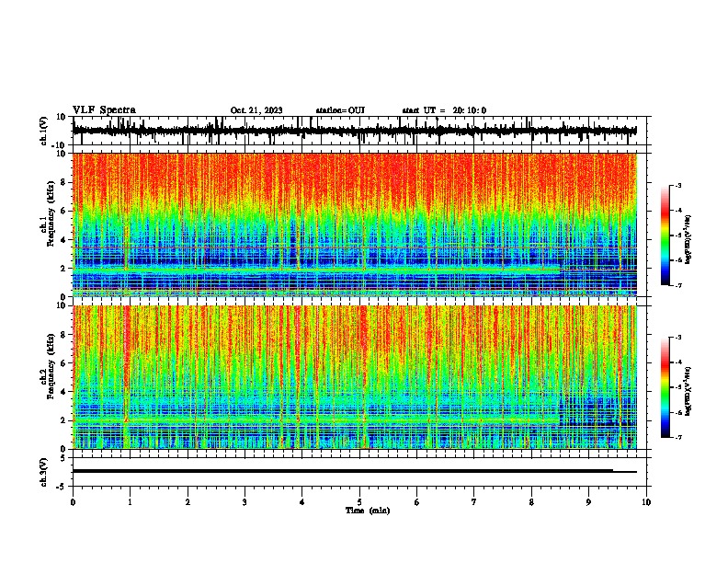This screenshot has width=728, height=563.
Task: Click the -7 label on ch.1 colorbar
Action: coord(677,285)
